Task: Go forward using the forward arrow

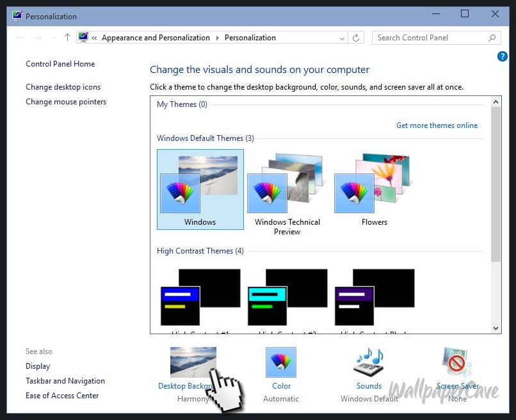Action: tap(38, 38)
